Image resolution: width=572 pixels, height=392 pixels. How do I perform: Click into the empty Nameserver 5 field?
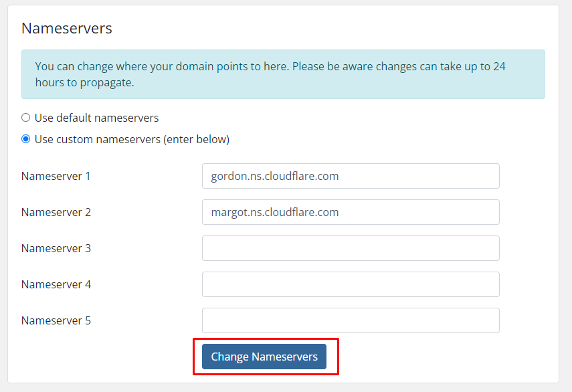click(x=351, y=320)
